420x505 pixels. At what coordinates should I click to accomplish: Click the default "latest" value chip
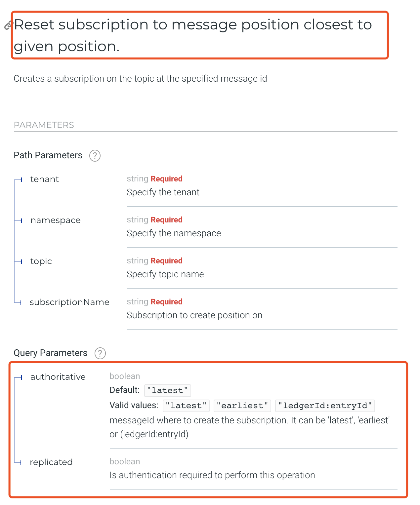tap(168, 390)
